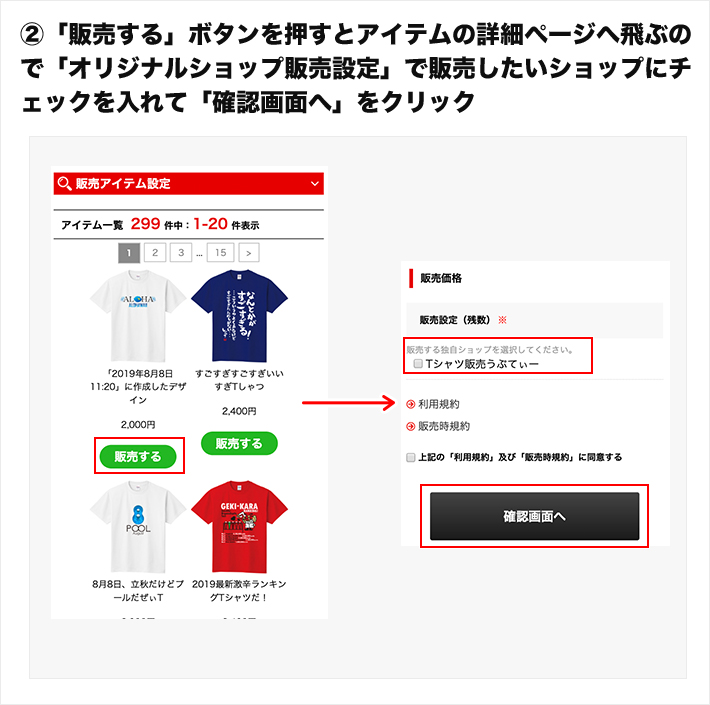Agree to 利用規約 and 販売時規約 checkbox
This screenshot has width=710, height=705.
coord(411,457)
